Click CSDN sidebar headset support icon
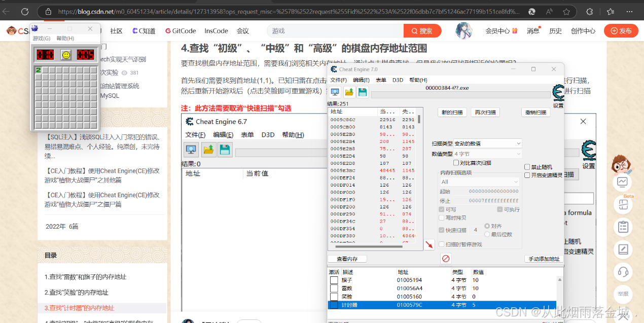The height and width of the screenshot is (323, 644). pos(623,272)
